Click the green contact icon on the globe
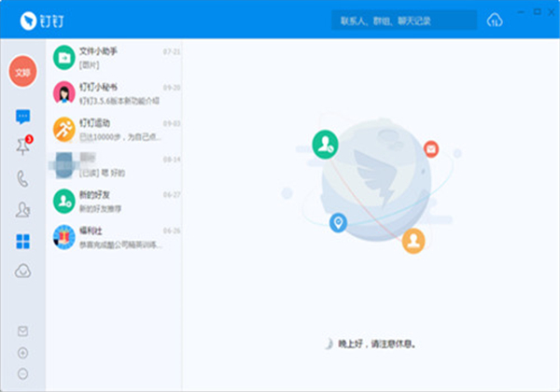 point(325,145)
